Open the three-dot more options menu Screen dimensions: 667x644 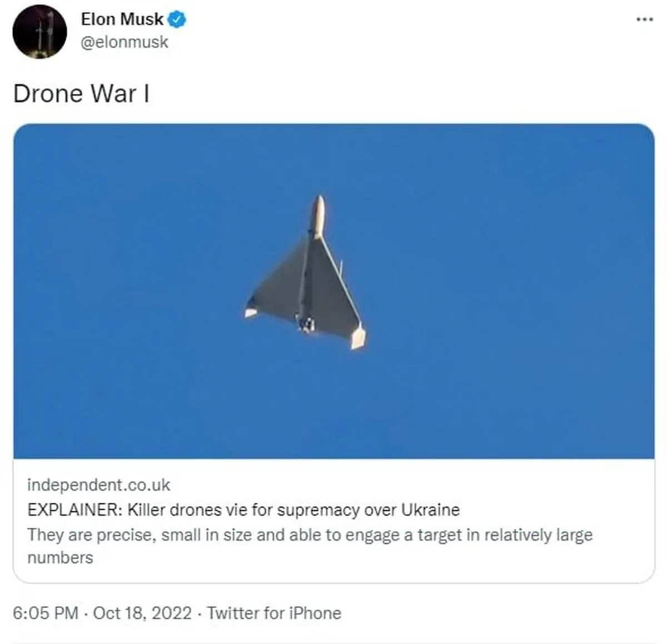(x=644, y=19)
